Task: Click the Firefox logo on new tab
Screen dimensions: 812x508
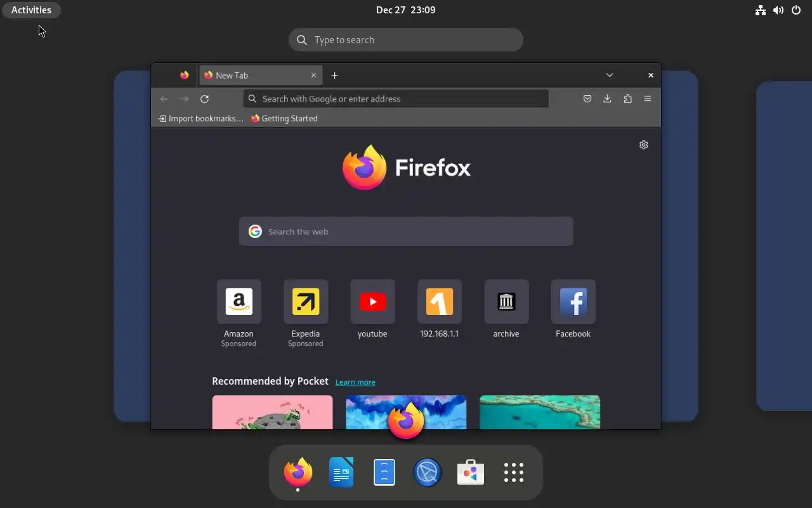Action: point(406,168)
